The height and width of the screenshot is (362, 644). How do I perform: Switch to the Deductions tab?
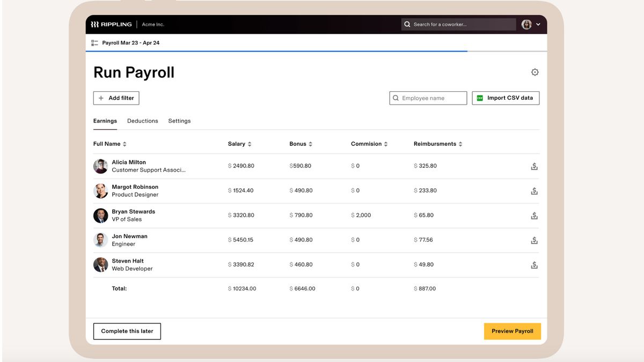click(x=142, y=121)
